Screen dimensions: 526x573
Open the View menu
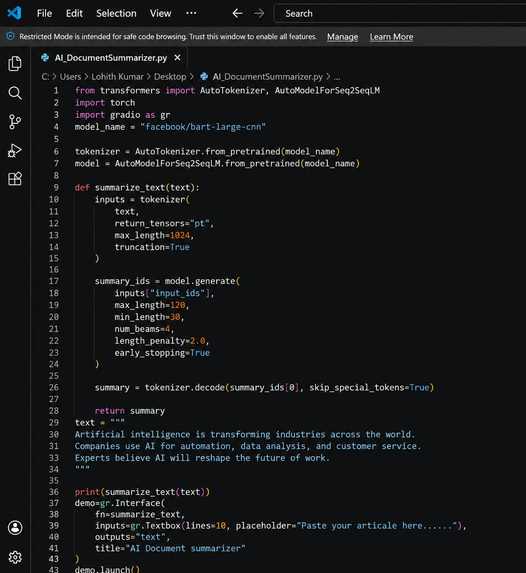tap(160, 14)
